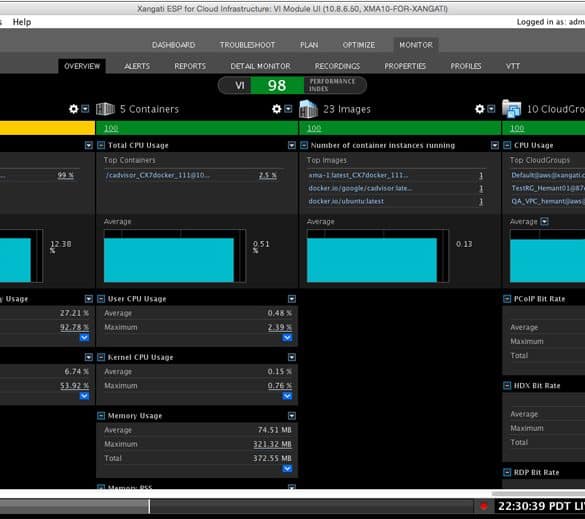
Task: Collapse the PCoIP Bit Rate panel
Action: (507, 299)
